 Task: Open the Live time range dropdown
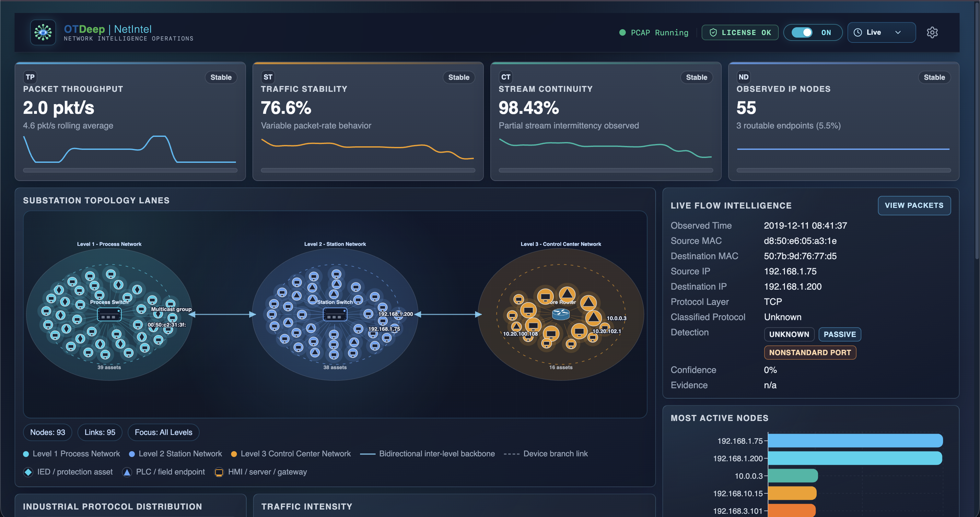(881, 32)
